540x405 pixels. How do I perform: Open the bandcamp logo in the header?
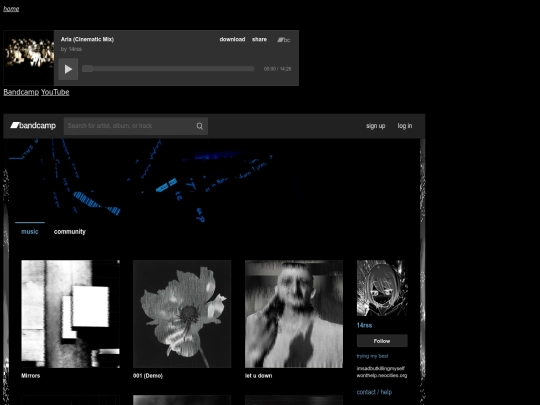pyautogui.click(x=33, y=126)
